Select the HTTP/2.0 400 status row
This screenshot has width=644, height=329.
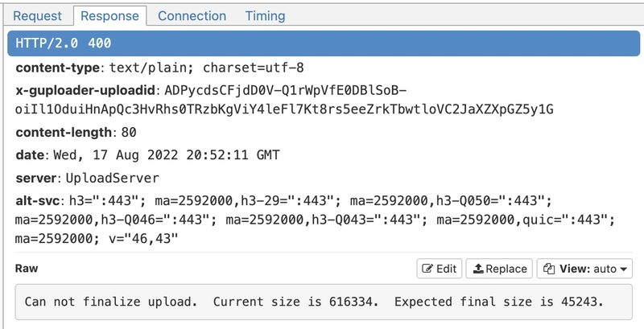pyautogui.click(x=324, y=43)
